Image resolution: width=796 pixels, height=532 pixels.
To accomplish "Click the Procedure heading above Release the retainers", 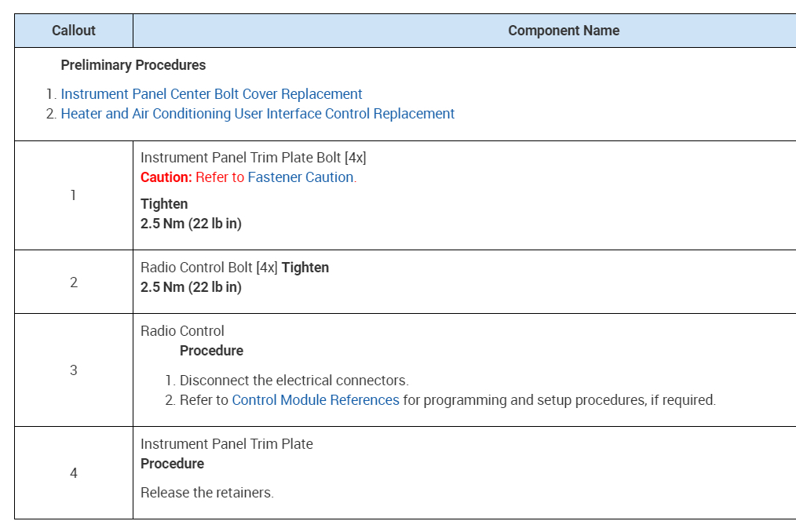I will tap(172, 464).
